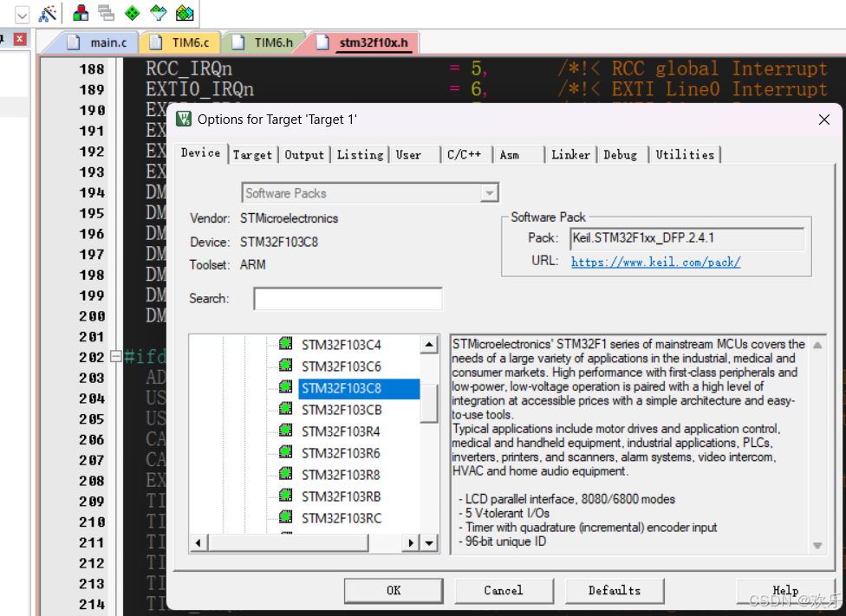Open the Debug tab

pos(622,155)
